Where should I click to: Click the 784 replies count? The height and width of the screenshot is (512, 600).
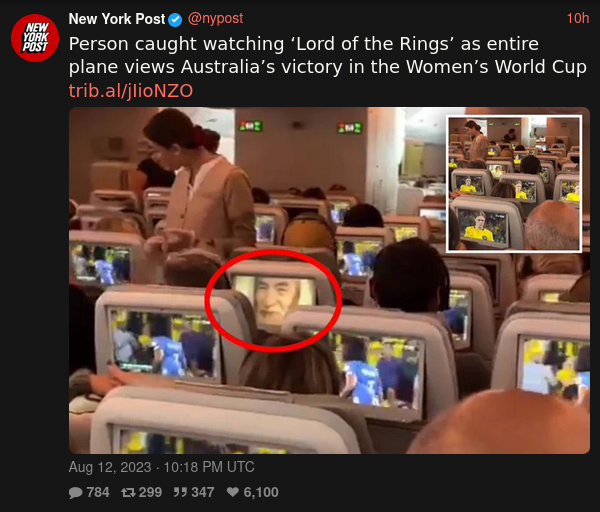98,492
